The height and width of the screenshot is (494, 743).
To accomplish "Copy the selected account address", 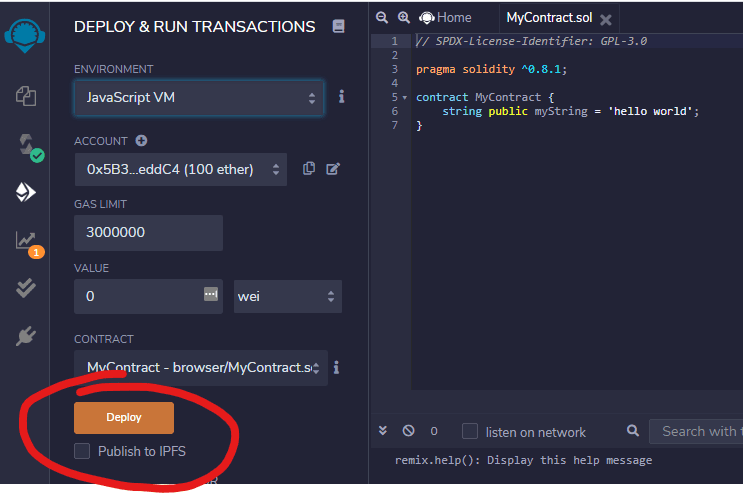I will pyautogui.click(x=309, y=169).
